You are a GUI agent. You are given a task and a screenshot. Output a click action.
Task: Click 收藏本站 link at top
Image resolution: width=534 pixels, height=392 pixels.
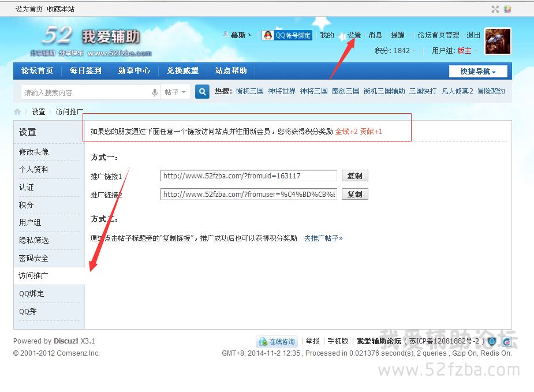click(61, 9)
